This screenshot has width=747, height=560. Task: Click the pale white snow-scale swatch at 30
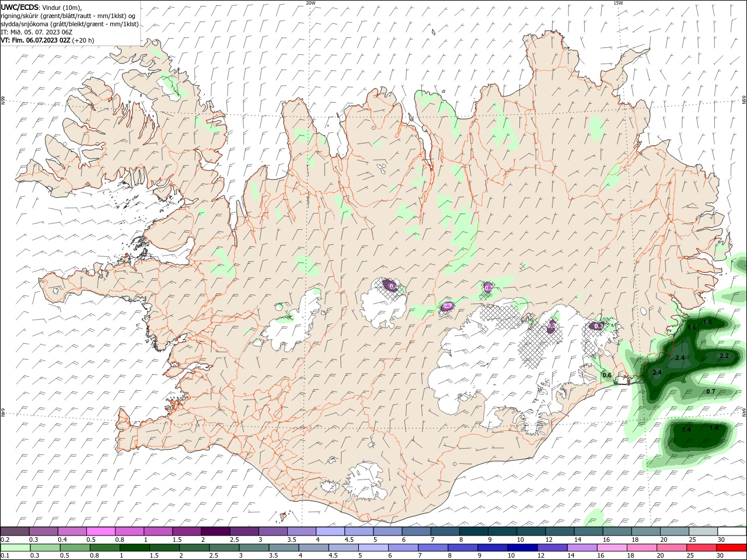(731, 531)
